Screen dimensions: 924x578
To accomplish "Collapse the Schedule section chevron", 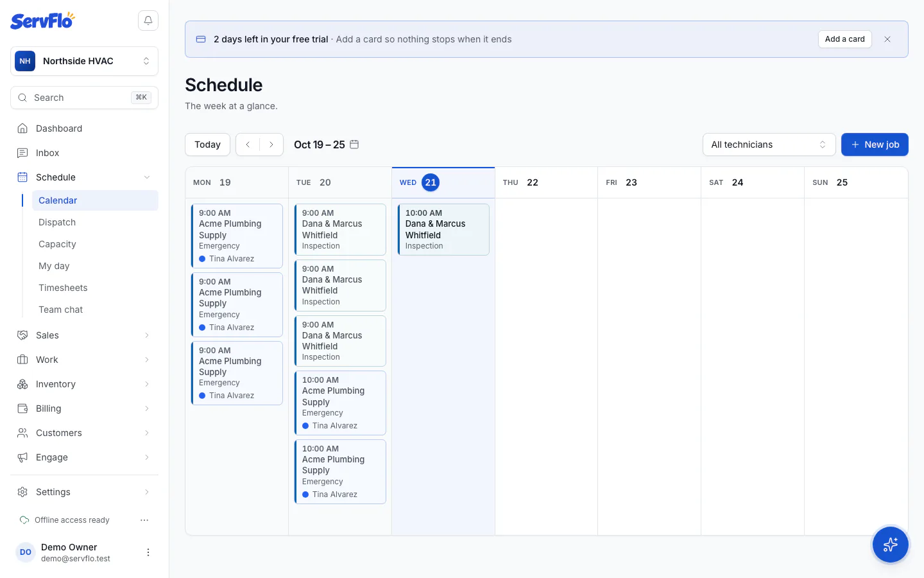I will [147, 177].
